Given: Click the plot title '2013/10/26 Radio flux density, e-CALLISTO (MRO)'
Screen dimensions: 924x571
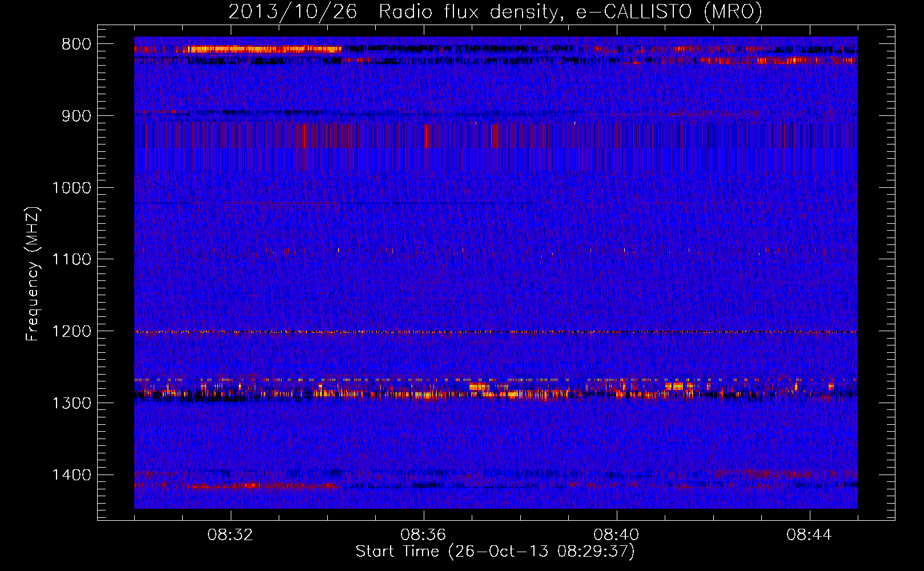Looking at the screenshot, I should tap(495, 12).
